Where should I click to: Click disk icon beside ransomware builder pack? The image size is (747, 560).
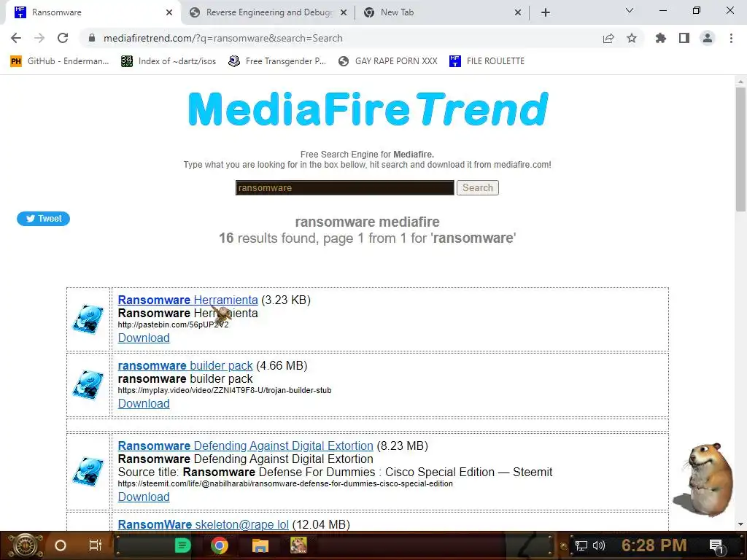(88, 385)
